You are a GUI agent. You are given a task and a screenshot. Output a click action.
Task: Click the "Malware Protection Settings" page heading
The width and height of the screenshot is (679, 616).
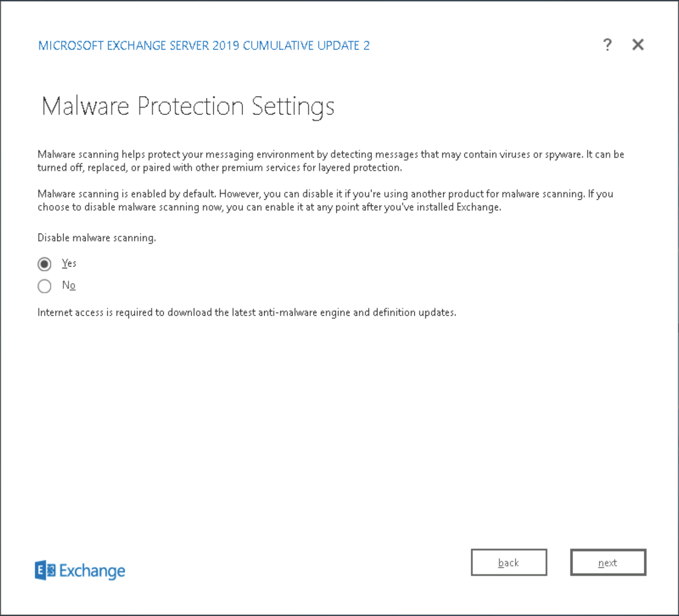tap(188, 106)
